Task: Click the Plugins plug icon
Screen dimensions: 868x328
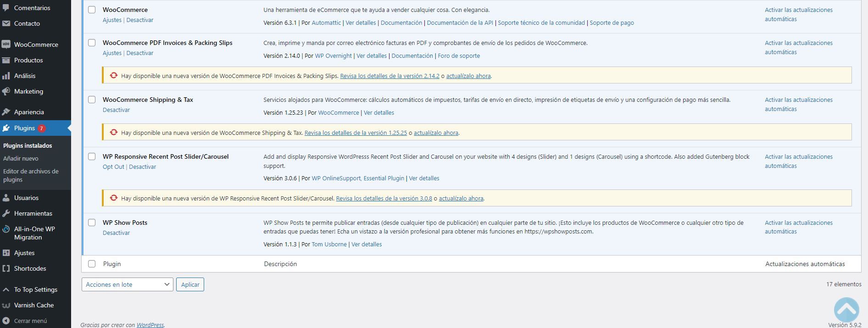Action: coord(6,128)
